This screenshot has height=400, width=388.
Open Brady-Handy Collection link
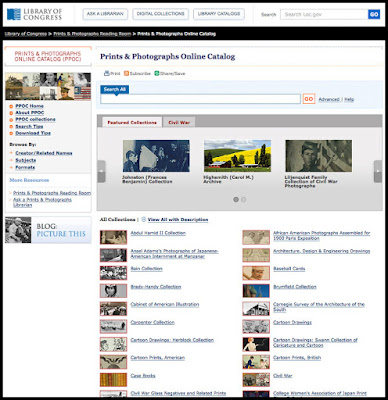(x=156, y=287)
